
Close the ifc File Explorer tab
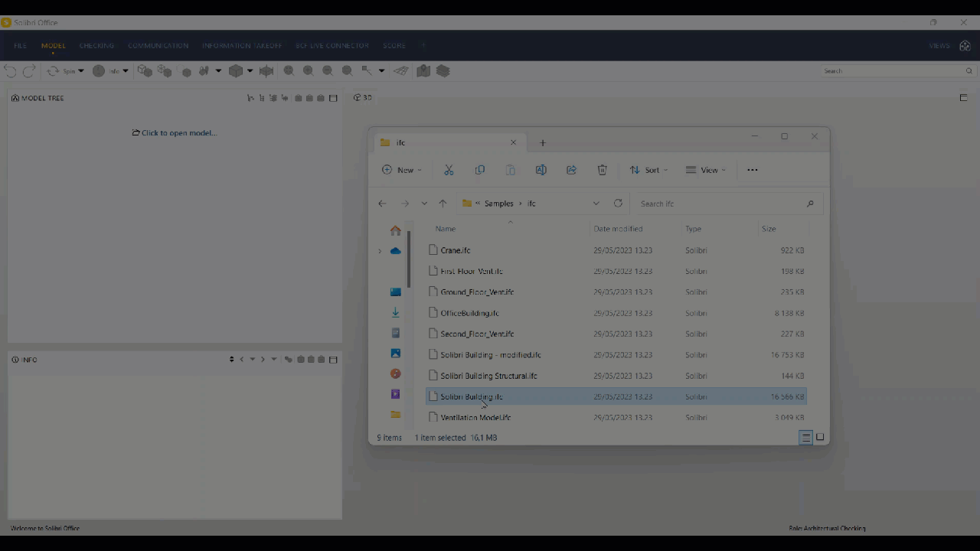pyautogui.click(x=514, y=142)
